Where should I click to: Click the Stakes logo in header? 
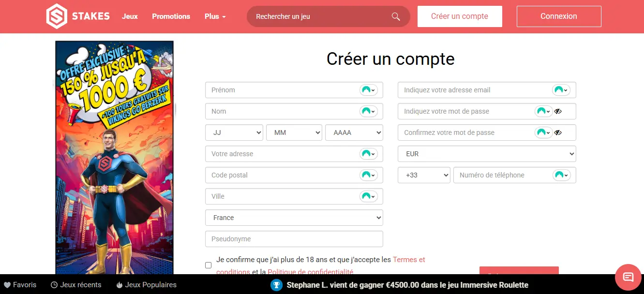pyautogui.click(x=78, y=16)
